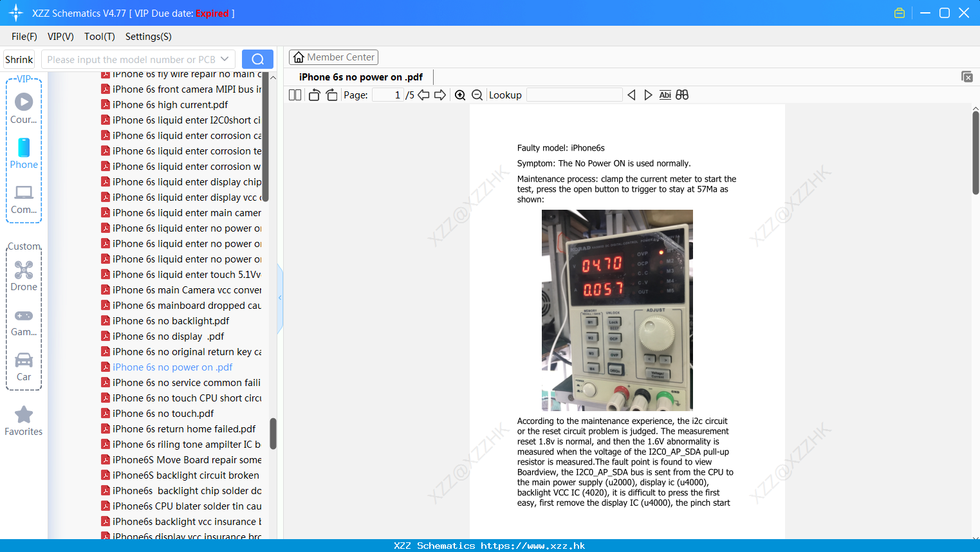The height and width of the screenshot is (552, 980).
Task: Click the model number or PCB input field
Action: point(131,59)
